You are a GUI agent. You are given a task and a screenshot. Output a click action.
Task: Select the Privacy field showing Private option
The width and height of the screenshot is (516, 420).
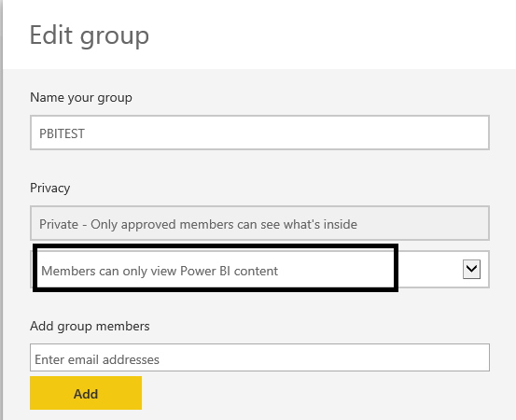coord(259,223)
